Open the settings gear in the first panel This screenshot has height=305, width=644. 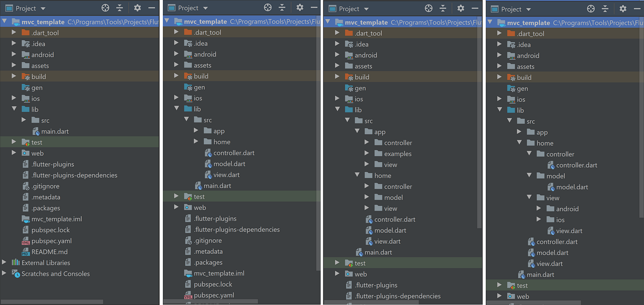pyautogui.click(x=137, y=8)
